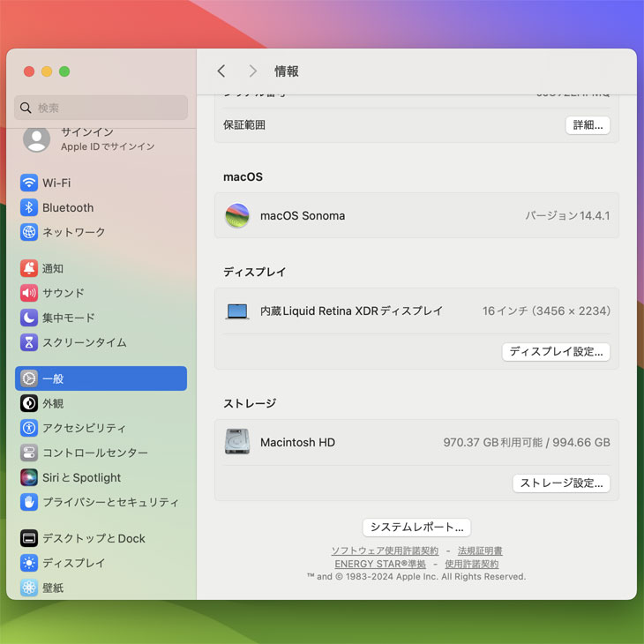644x644 pixels.
Task: Click the 検索 search field
Action: [101, 108]
